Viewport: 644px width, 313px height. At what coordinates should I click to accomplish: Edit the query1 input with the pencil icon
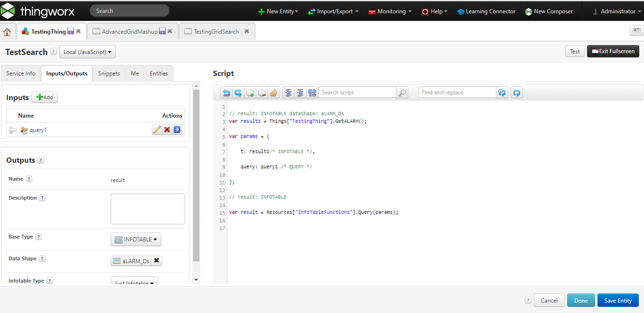coord(157,129)
